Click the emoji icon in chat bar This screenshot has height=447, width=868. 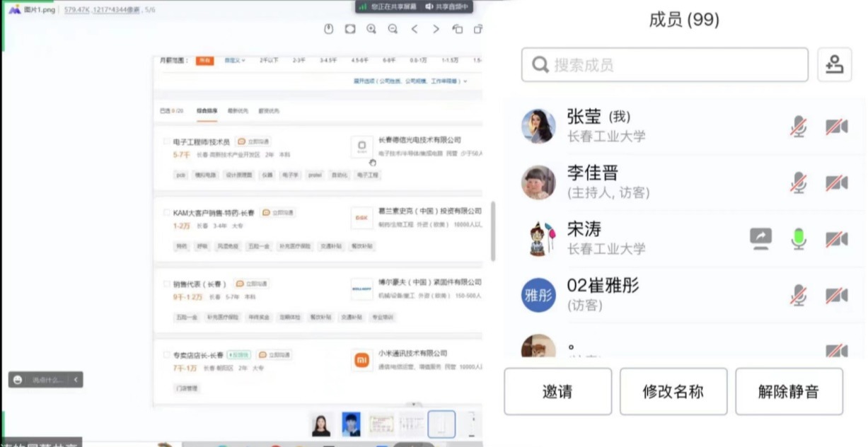(18, 380)
